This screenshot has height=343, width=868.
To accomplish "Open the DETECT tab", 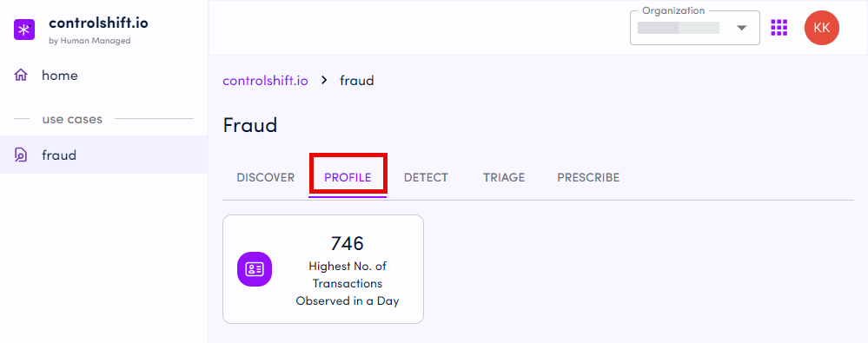I will [x=426, y=178].
